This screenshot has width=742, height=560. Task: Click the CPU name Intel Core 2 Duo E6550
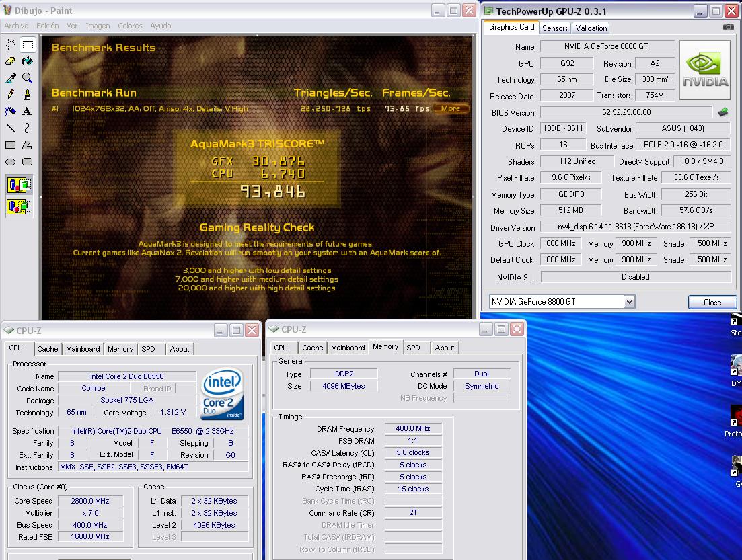[x=127, y=376]
